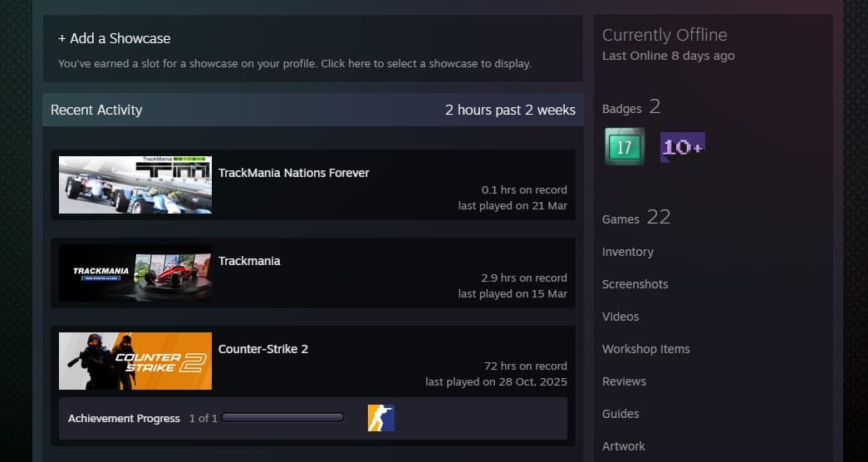Open the Badges section link
This screenshot has height=462, width=868.
622,108
